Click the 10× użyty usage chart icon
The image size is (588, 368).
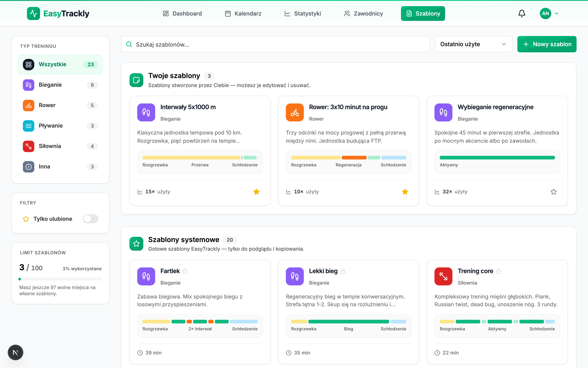click(289, 192)
